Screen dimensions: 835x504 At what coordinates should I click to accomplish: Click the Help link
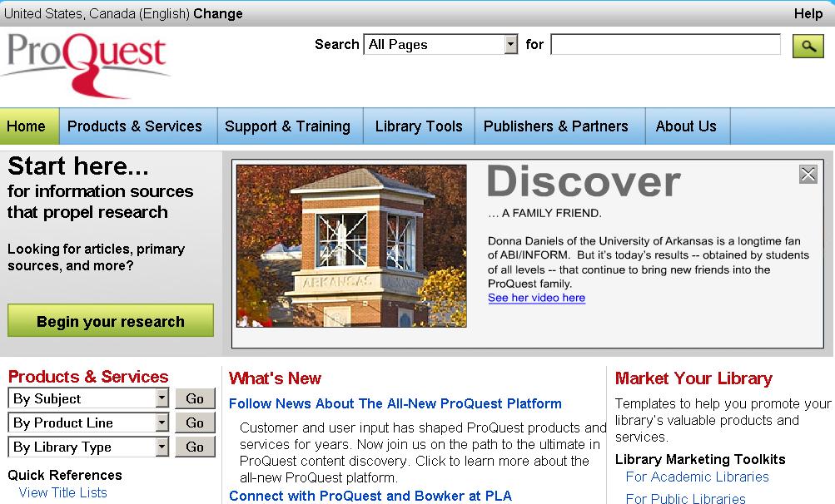(808, 13)
